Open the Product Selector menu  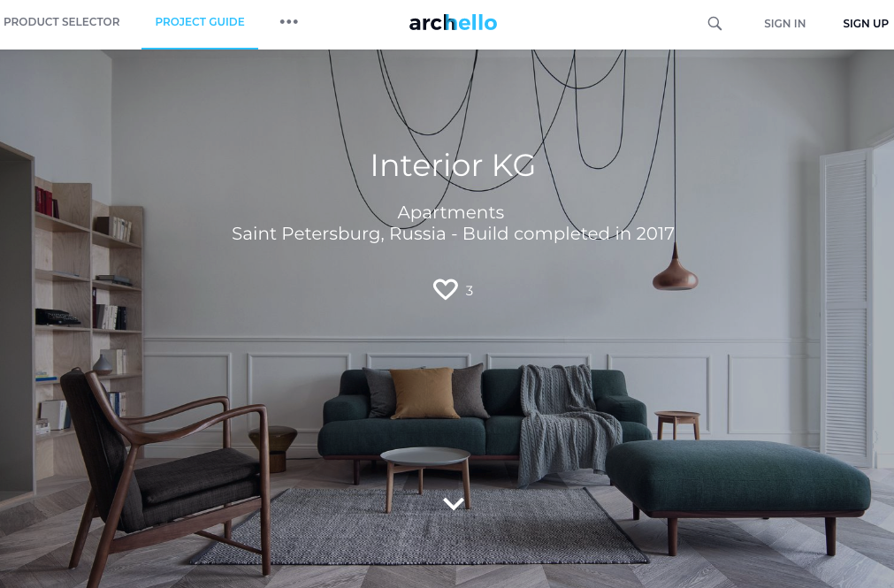pyautogui.click(x=62, y=22)
